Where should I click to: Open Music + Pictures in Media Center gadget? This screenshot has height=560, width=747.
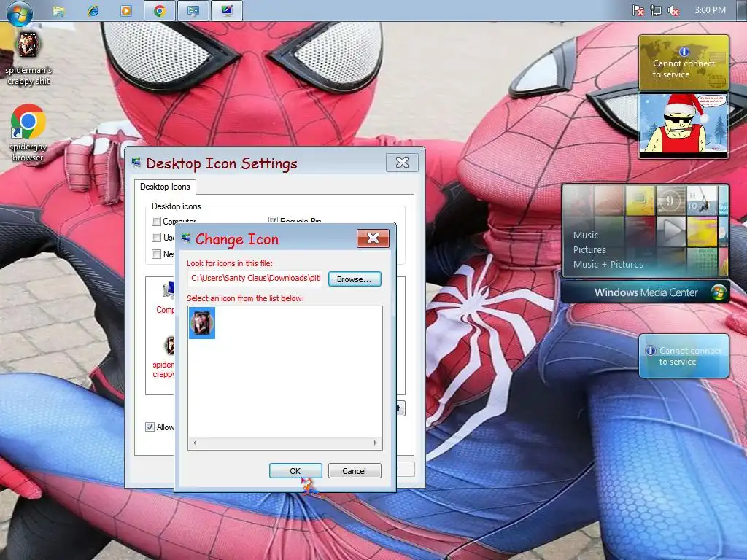[608, 265]
